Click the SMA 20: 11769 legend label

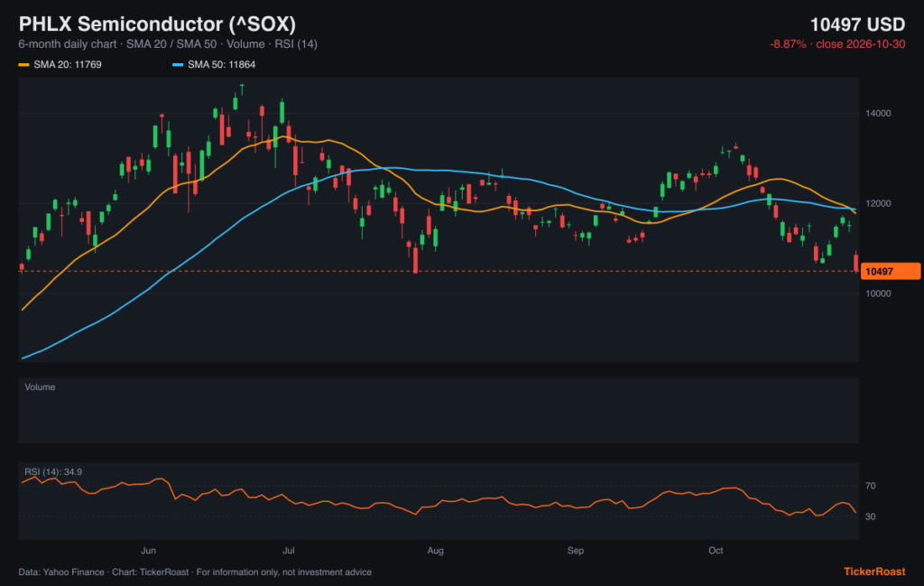pyautogui.click(x=67, y=65)
